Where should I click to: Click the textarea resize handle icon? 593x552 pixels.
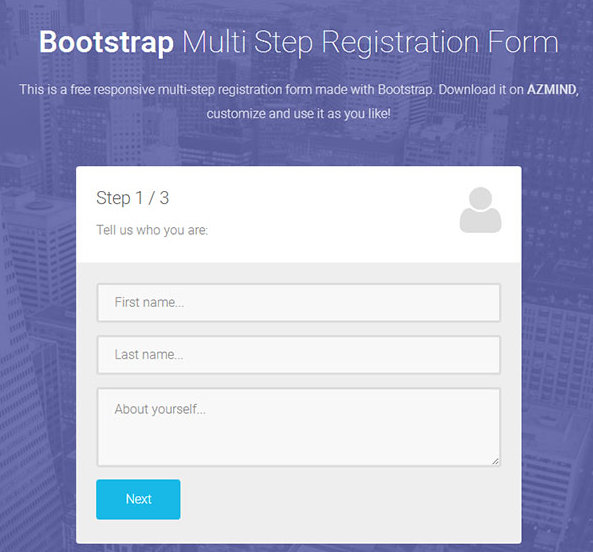[495, 461]
